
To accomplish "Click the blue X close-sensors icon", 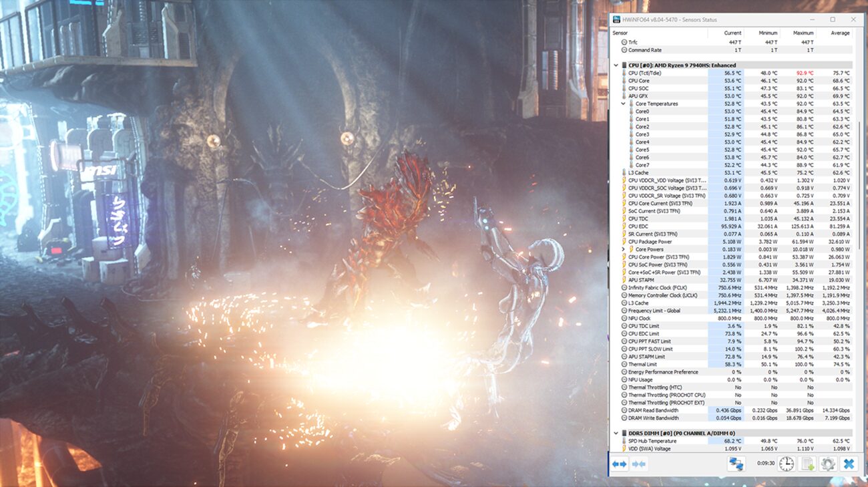I will pyautogui.click(x=849, y=464).
